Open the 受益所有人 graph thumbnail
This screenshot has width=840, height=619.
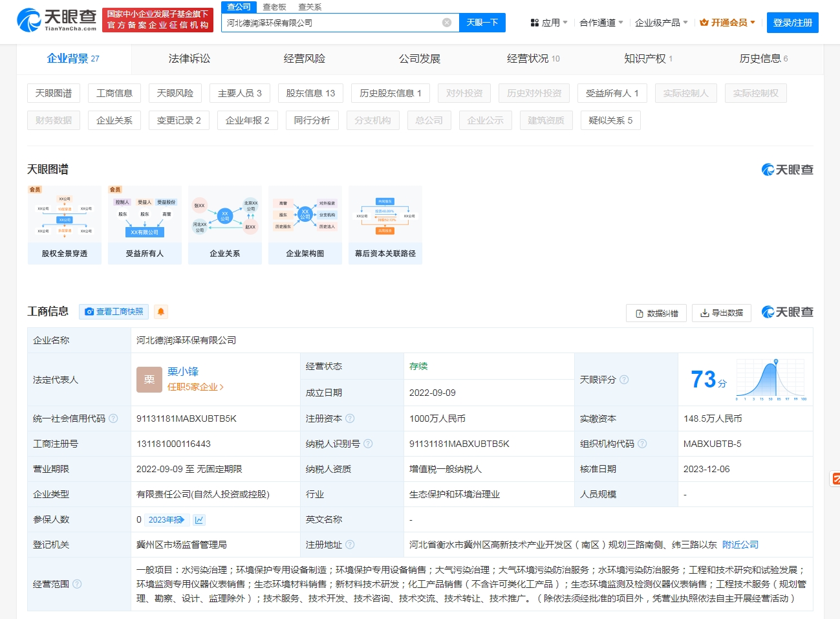145,225
